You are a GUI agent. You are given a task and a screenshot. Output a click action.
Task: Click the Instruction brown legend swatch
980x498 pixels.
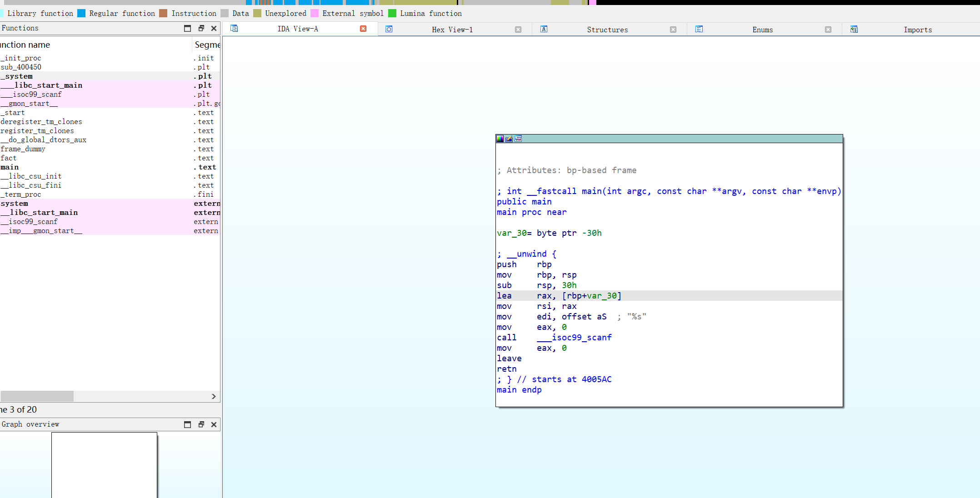click(x=163, y=13)
